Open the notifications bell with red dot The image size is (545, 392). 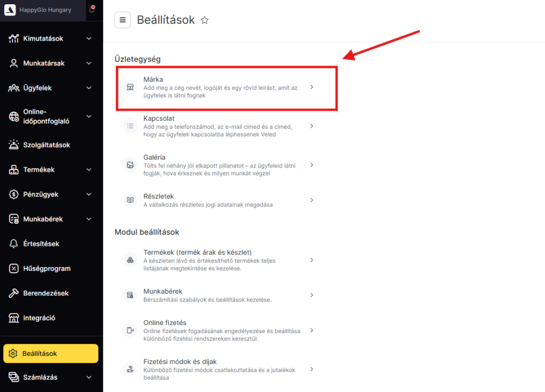(92, 10)
